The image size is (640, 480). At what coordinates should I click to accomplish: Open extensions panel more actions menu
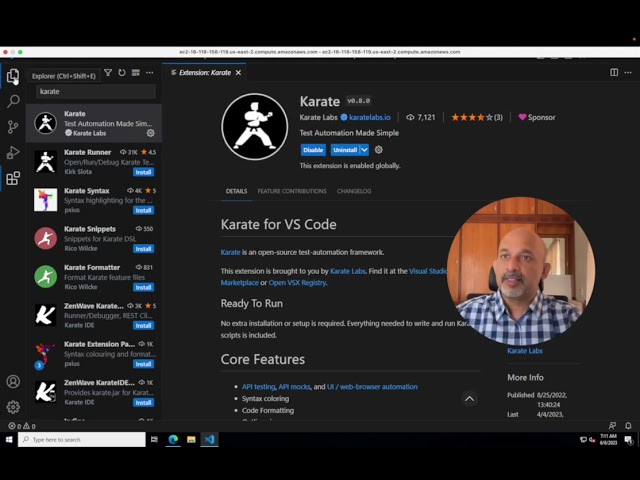(150, 73)
